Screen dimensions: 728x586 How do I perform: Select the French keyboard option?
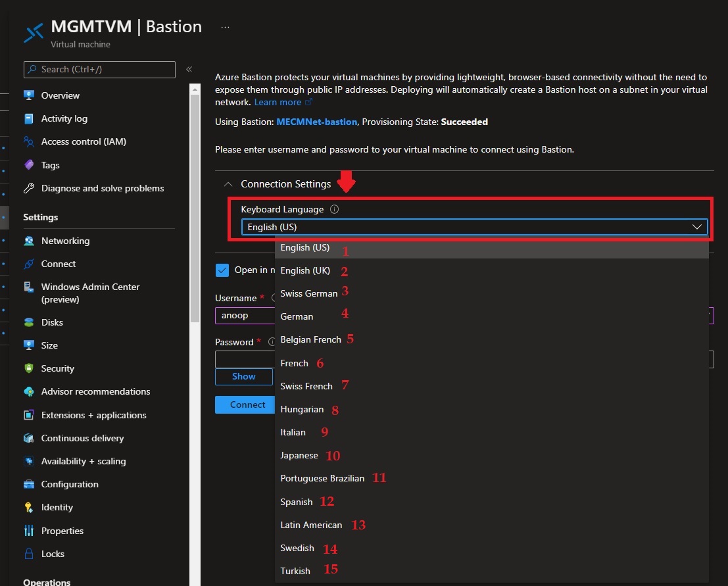(492, 363)
